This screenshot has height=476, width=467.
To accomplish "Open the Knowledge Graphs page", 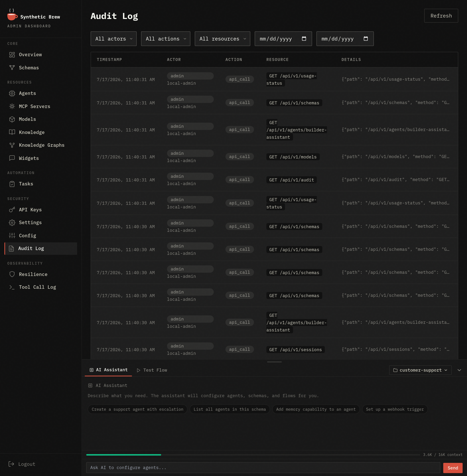I will click(41, 145).
